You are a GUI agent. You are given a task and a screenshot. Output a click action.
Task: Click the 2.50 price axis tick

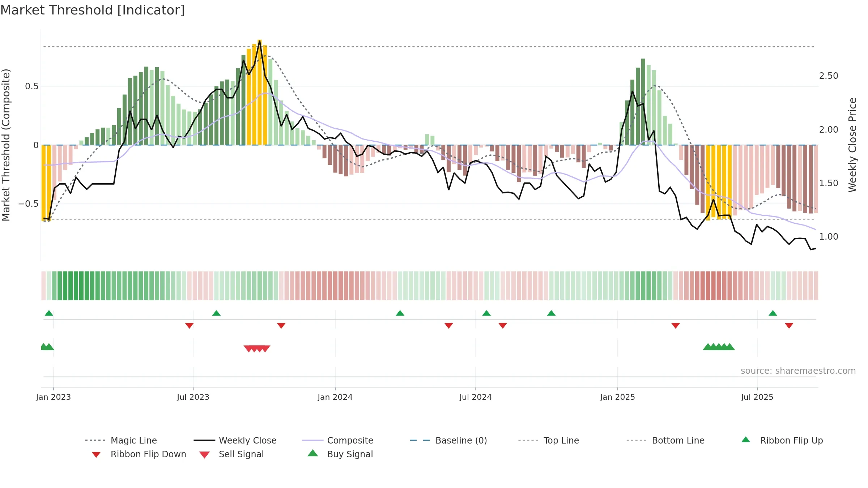(829, 76)
